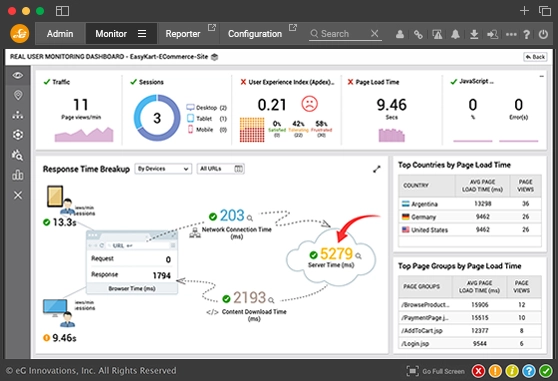Viewport: 558px width, 381px height.
Task: Click the component cube icon beside EasyKart title
Action: pyautogui.click(x=214, y=57)
